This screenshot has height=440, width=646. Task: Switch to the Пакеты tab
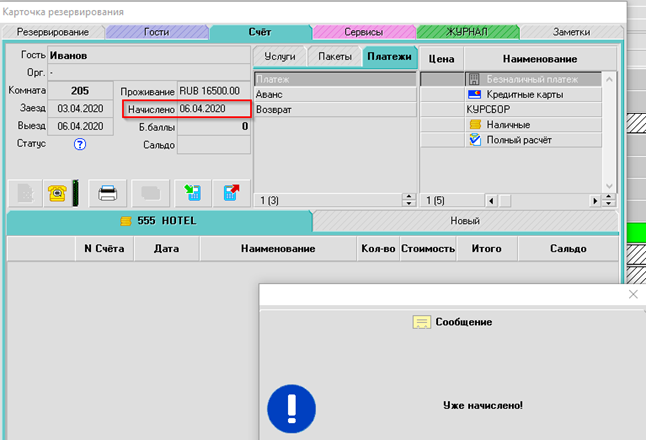coord(334,57)
